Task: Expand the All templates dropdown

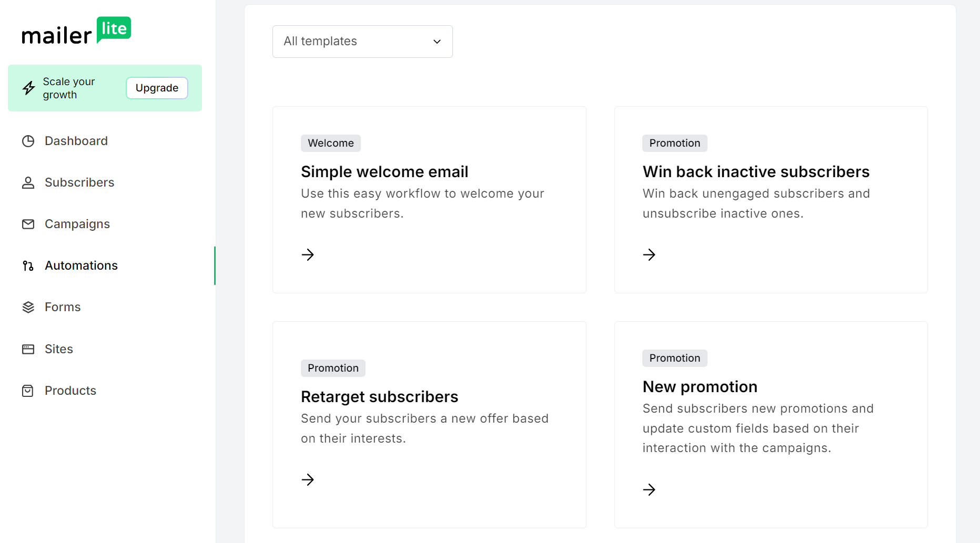Action: (362, 42)
